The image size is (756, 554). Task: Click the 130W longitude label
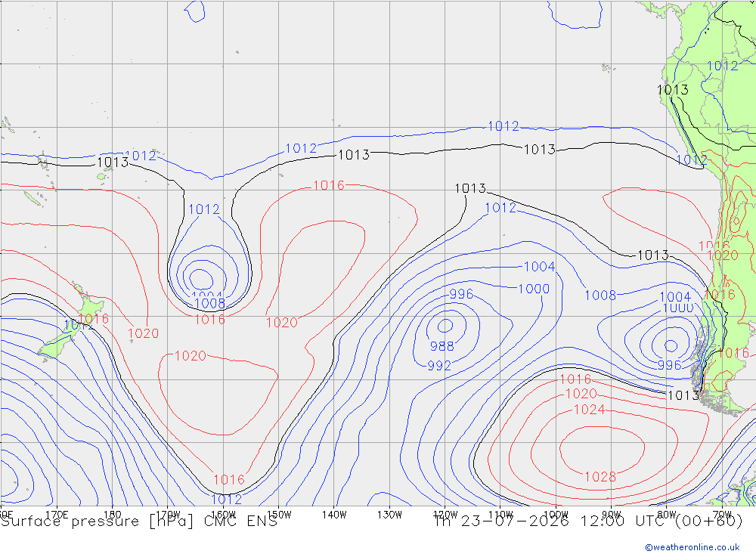pyautogui.click(x=389, y=515)
